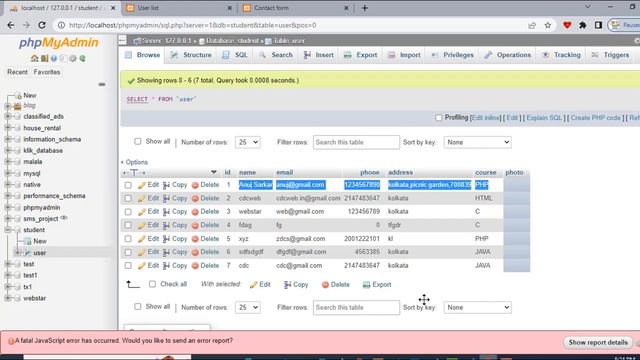640x360 pixels.
Task: Open the Operations tab
Action: pyautogui.click(x=507, y=55)
